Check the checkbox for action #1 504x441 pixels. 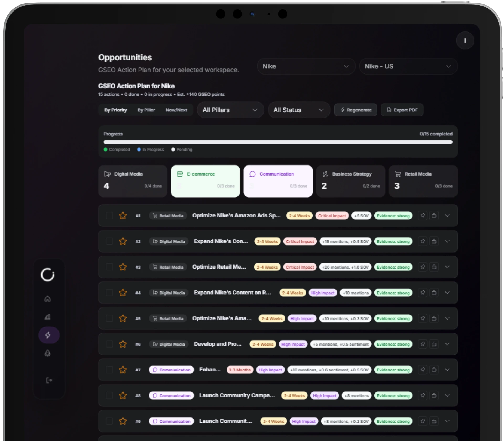109,216
